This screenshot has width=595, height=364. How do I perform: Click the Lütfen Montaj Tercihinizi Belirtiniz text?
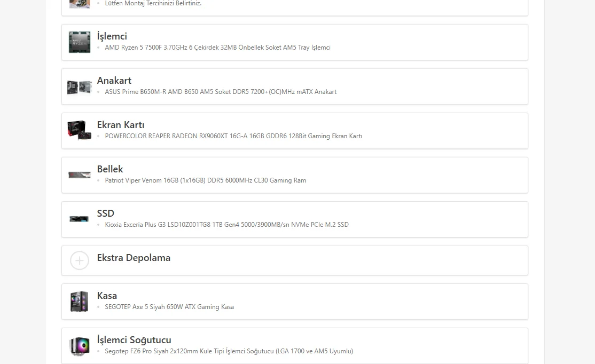(x=153, y=3)
